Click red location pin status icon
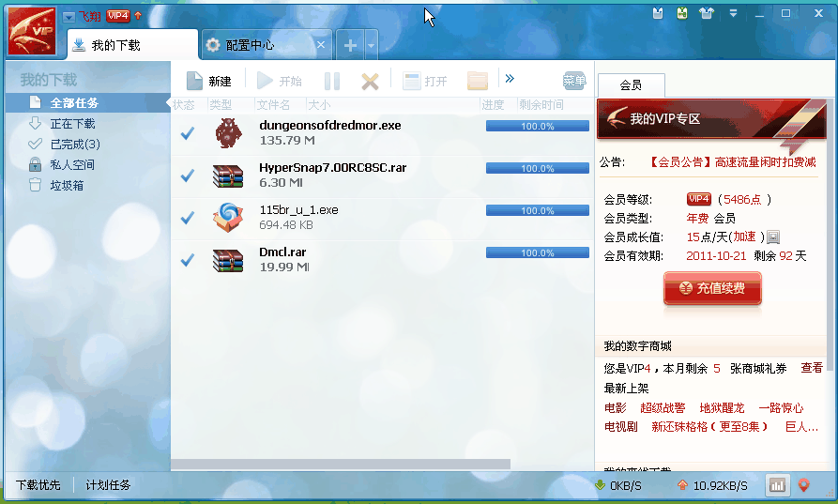This screenshot has width=838, height=504. pyautogui.click(x=803, y=485)
